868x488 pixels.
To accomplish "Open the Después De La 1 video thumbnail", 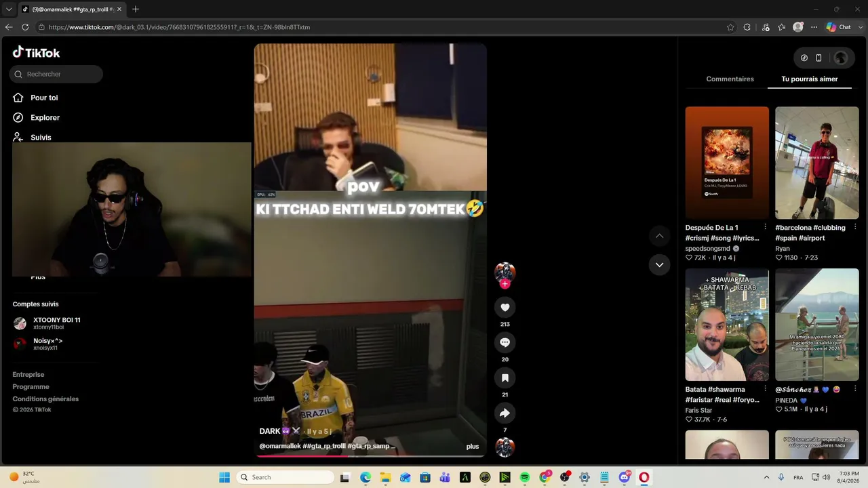I will point(727,163).
